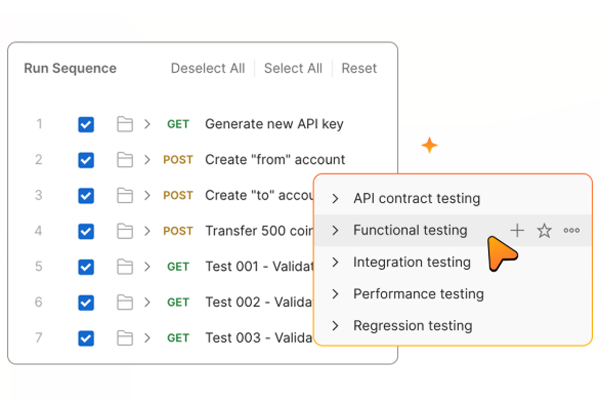Select Performance testing in the collection list
The width and height of the screenshot is (600, 400).
pyautogui.click(x=418, y=294)
